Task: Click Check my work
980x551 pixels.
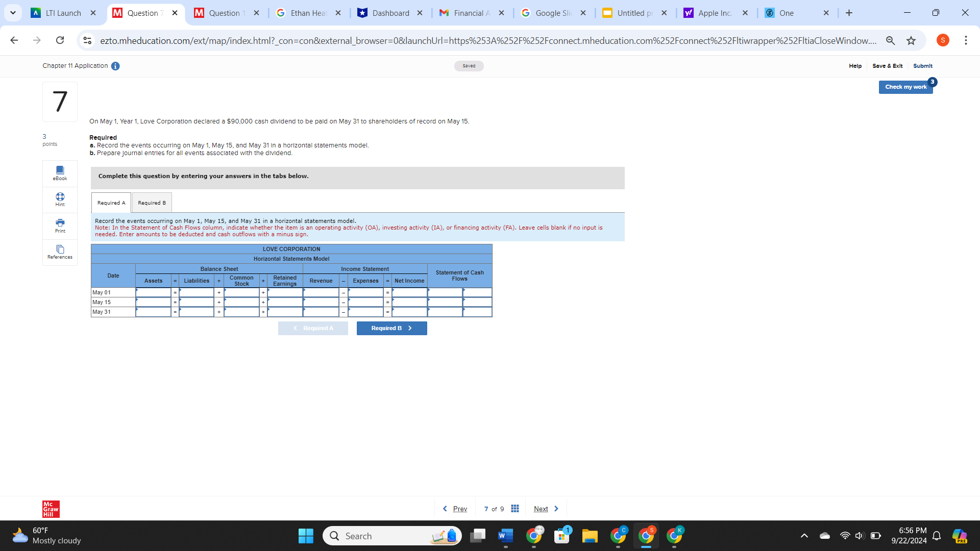Action: pos(906,87)
